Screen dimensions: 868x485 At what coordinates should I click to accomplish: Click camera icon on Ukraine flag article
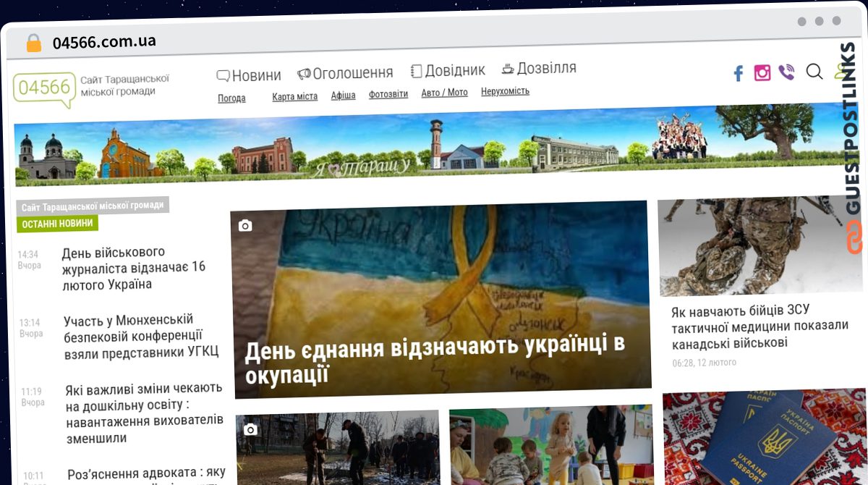click(x=245, y=226)
